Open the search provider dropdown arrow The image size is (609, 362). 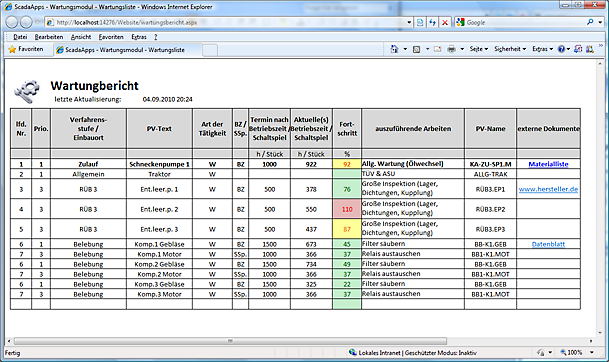tap(600, 22)
